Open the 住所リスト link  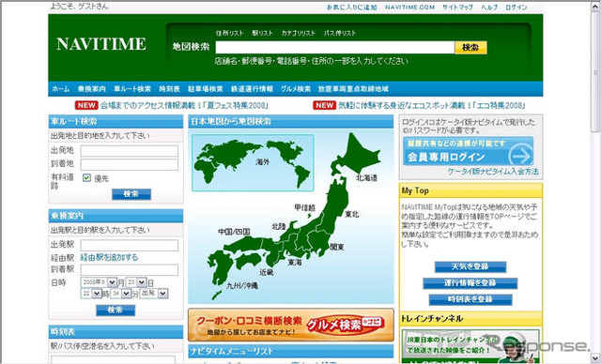click(x=229, y=33)
